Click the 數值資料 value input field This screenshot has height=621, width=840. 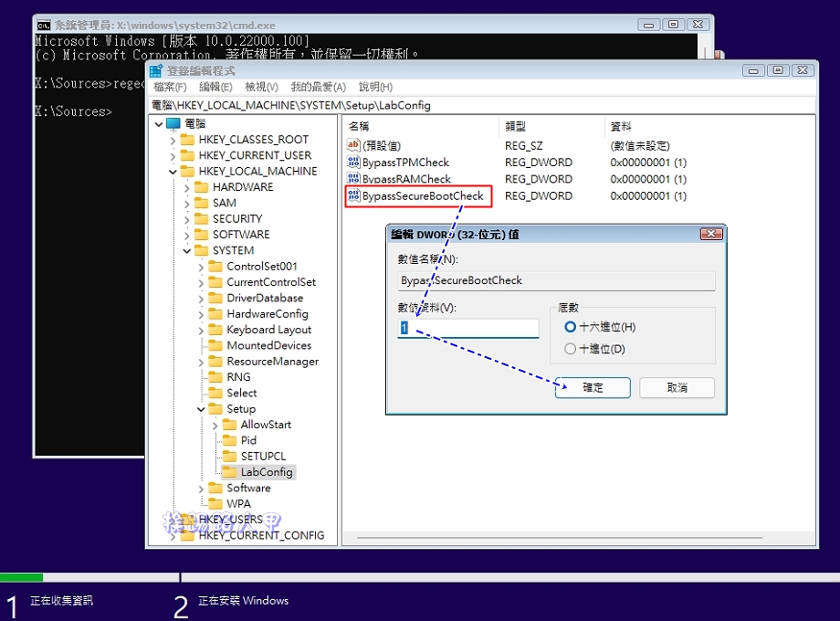[x=468, y=328]
